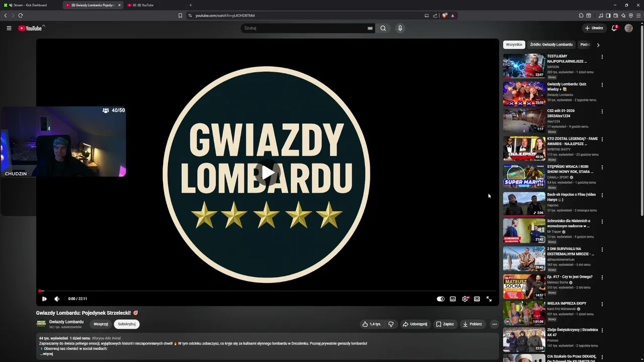Dislike the video
644x362 pixels.
[x=391, y=324]
